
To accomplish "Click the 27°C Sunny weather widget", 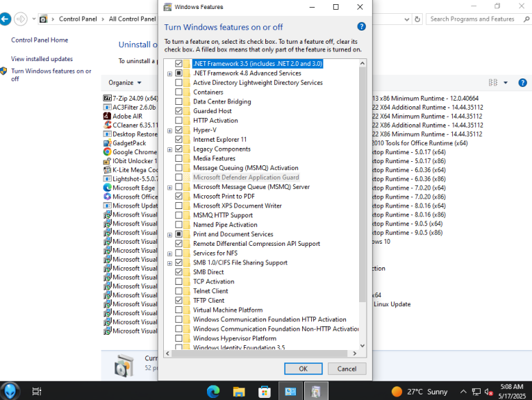I will tap(419, 392).
